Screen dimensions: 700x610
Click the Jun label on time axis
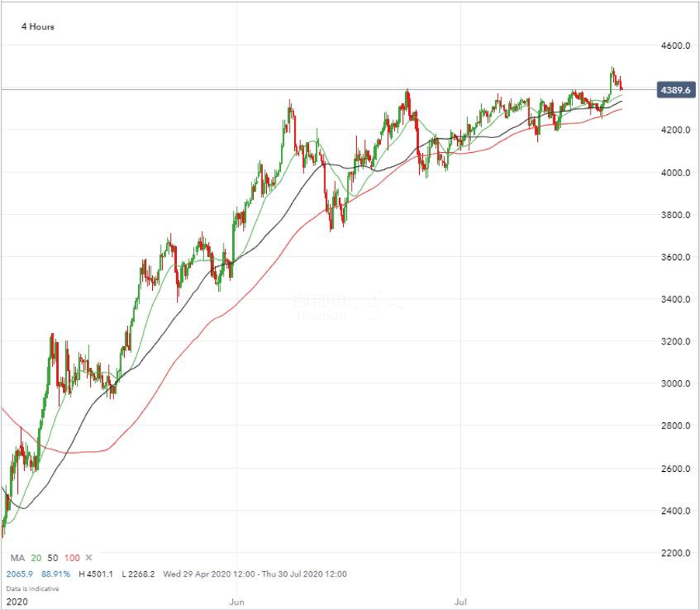[x=237, y=601]
